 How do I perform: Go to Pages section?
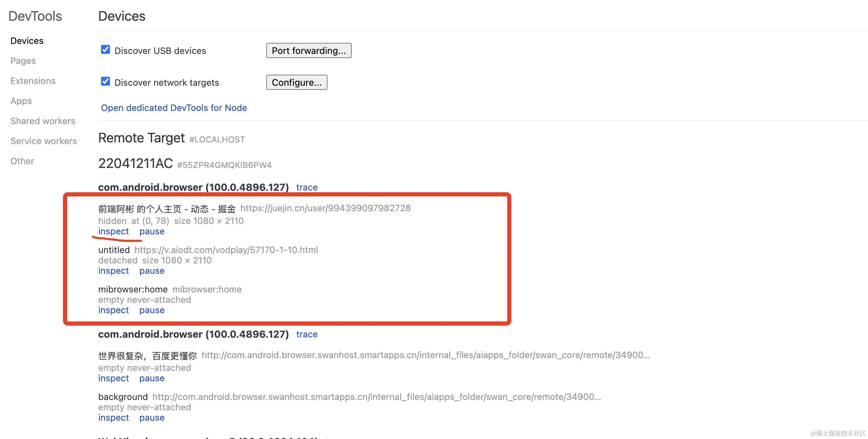[x=23, y=61]
